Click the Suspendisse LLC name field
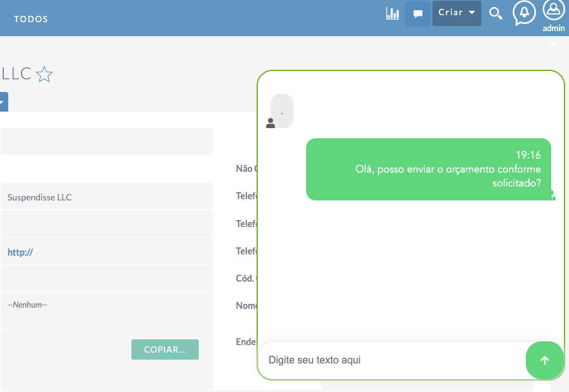569x392 pixels. point(106,197)
